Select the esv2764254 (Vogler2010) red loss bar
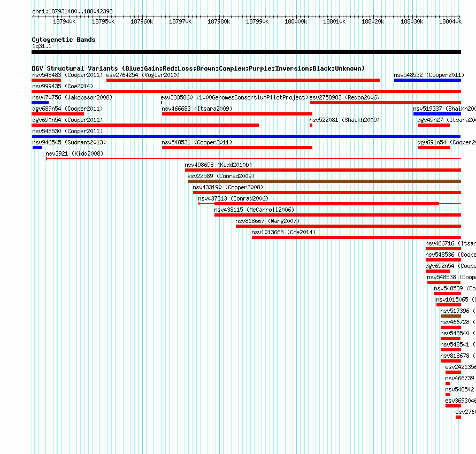This screenshot has width=476, height=454. [x=243, y=80]
